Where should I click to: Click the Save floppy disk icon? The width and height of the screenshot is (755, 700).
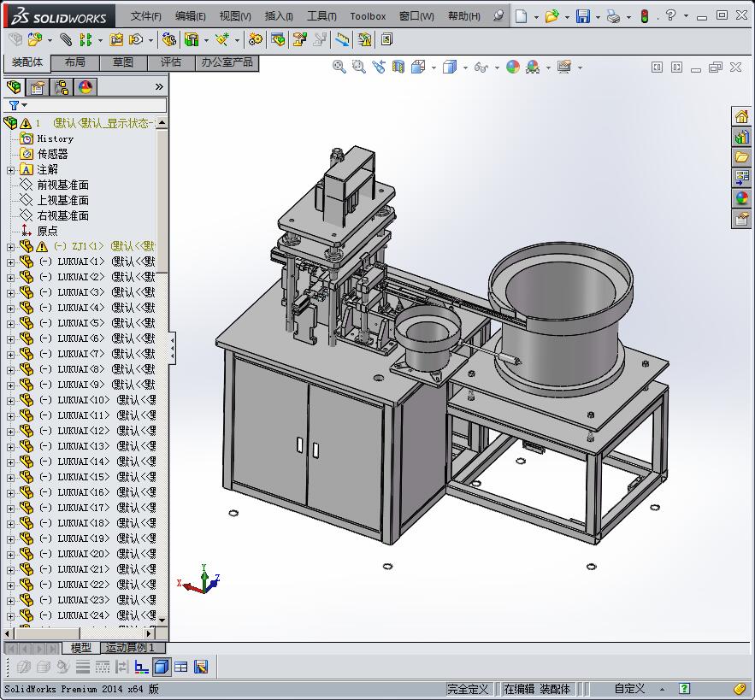click(582, 16)
